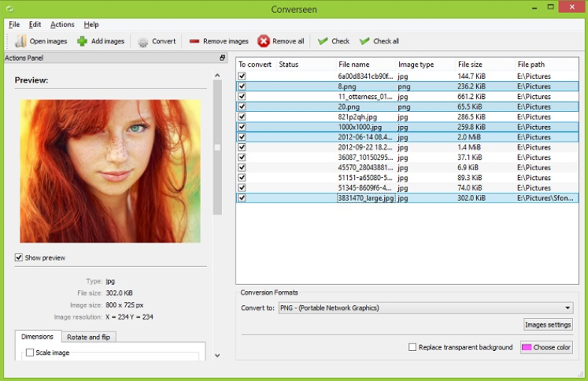
Task: Enable the Scale image checkbox
Action: (x=30, y=352)
